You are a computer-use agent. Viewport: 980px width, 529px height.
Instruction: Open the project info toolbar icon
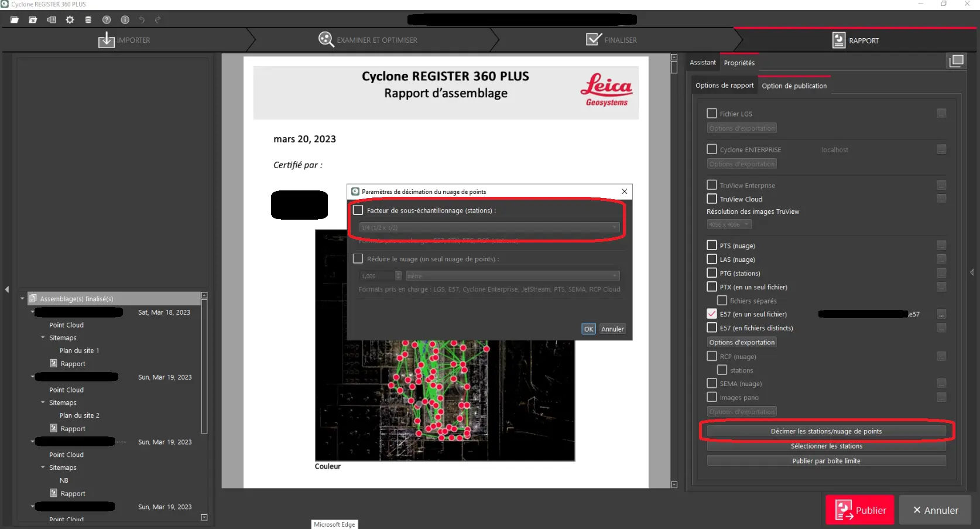[52, 20]
